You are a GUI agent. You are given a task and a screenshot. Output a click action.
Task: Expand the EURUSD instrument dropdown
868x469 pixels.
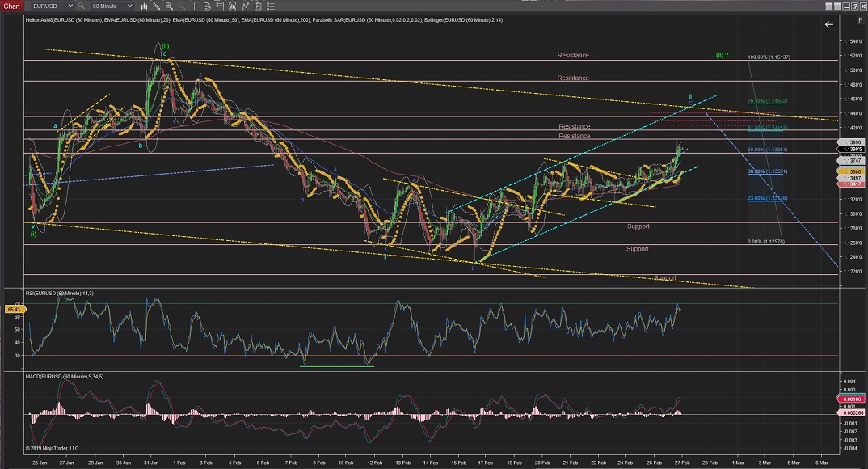coord(70,6)
